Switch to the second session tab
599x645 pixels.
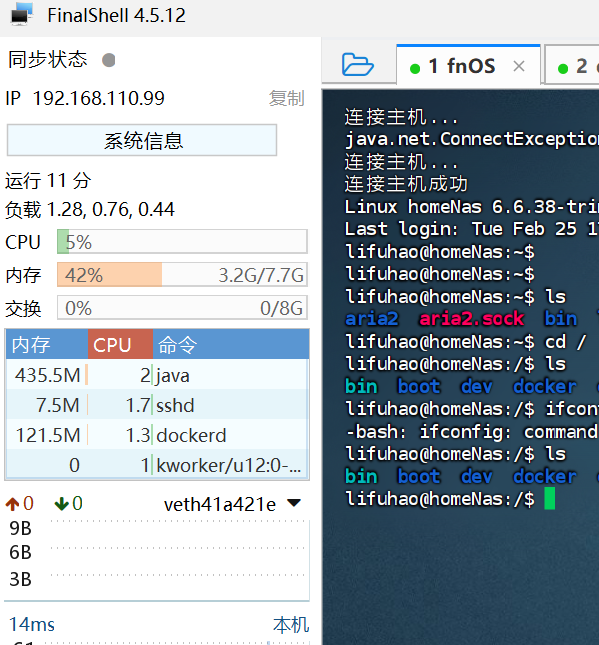pyautogui.click(x=572, y=65)
